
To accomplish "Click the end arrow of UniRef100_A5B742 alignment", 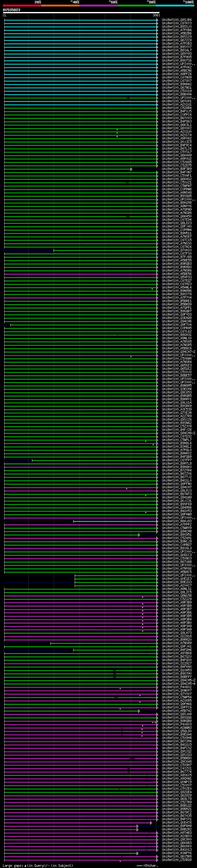I will click(139, 711).
